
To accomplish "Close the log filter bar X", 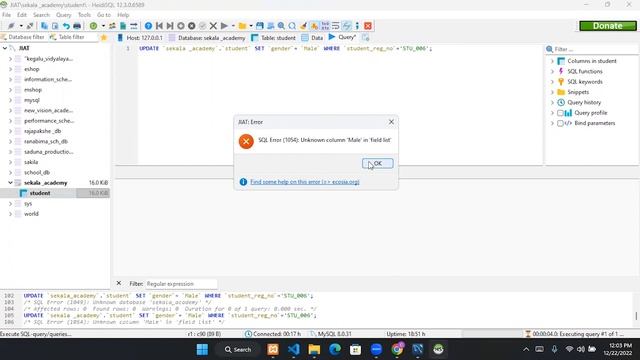I will (x=119, y=283).
